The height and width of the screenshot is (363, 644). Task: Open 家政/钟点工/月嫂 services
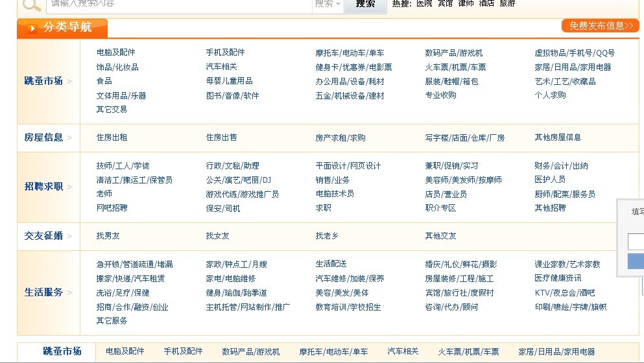pos(237,264)
